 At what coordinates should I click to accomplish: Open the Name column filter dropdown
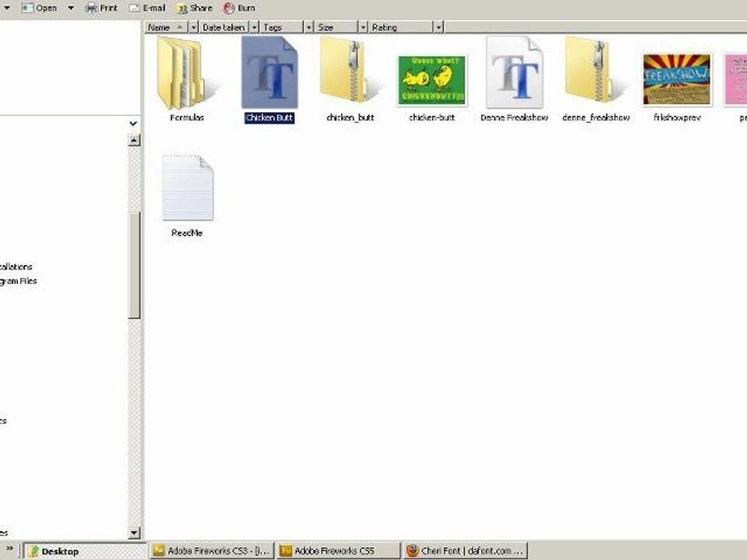[193, 27]
